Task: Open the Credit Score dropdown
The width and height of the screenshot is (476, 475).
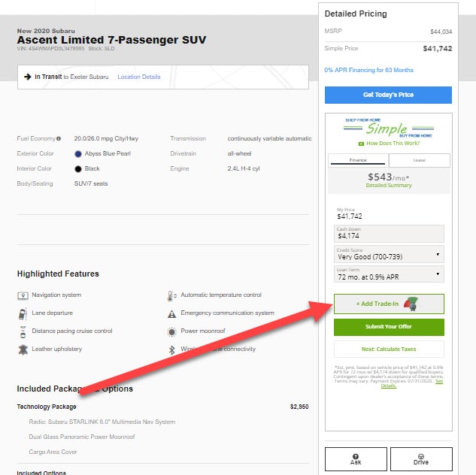Action: pos(389,254)
